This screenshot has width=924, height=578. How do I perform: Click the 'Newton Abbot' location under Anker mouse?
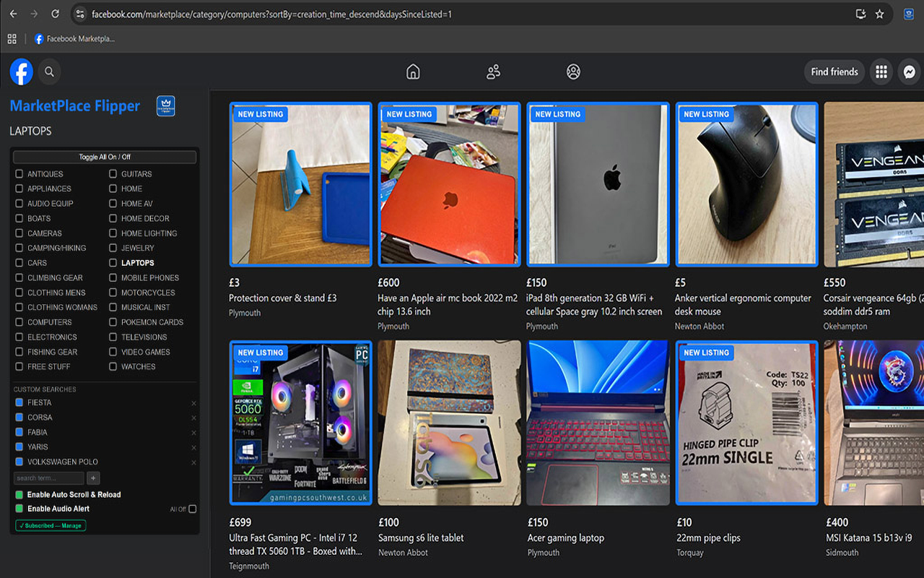click(x=699, y=326)
